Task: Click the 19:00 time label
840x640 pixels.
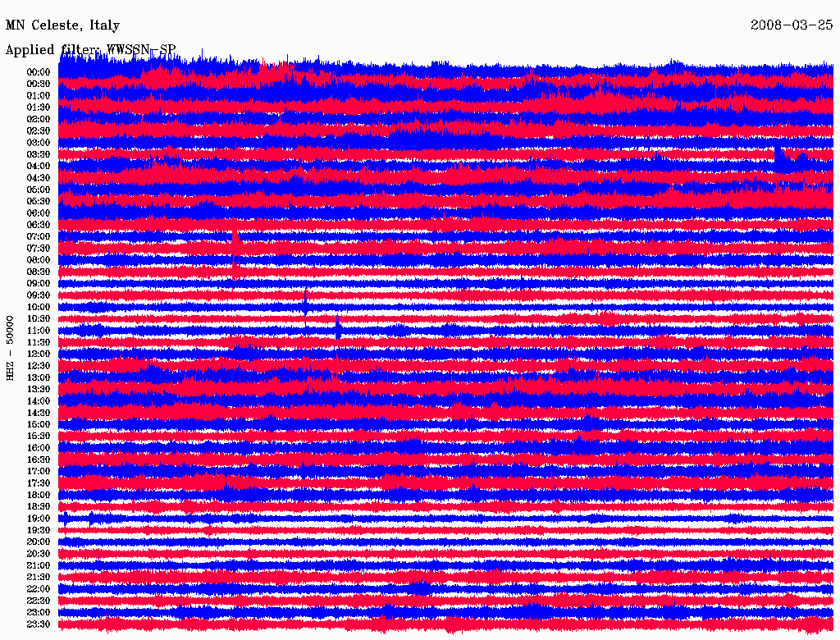Action: 39,519
